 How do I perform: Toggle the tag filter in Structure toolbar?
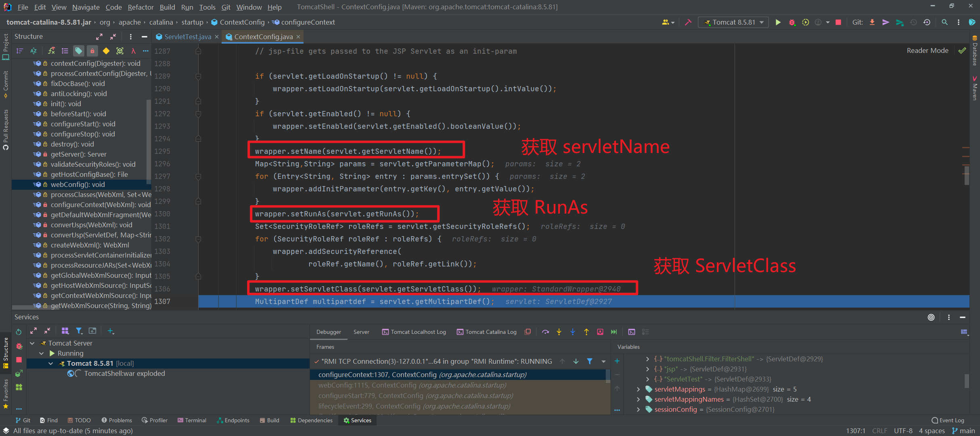click(79, 51)
